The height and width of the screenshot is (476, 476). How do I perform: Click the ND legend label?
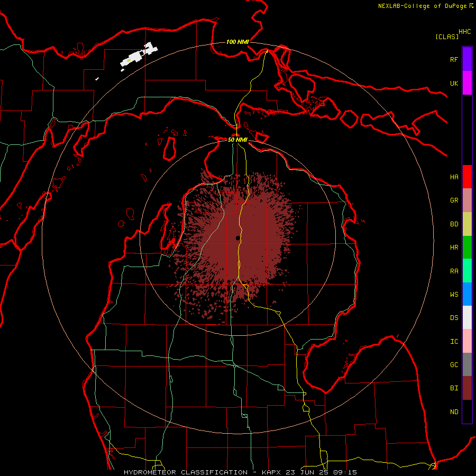pyautogui.click(x=454, y=411)
